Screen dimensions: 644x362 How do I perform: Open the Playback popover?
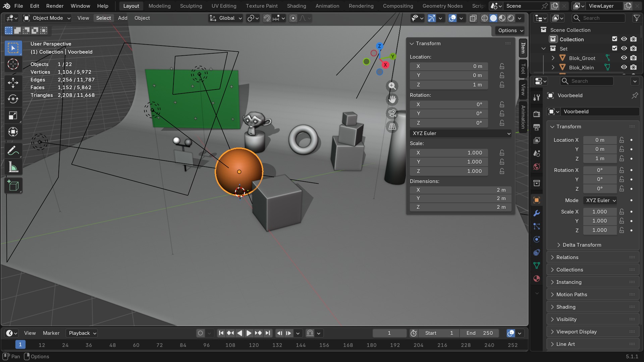point(82,333)
